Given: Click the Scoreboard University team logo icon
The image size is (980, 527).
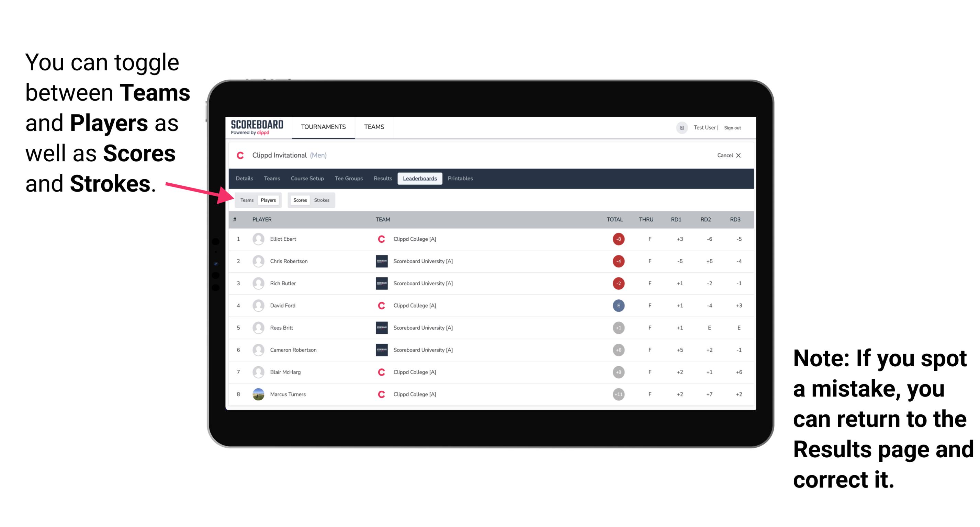Looking at the screenshot, I should [380, 262].
